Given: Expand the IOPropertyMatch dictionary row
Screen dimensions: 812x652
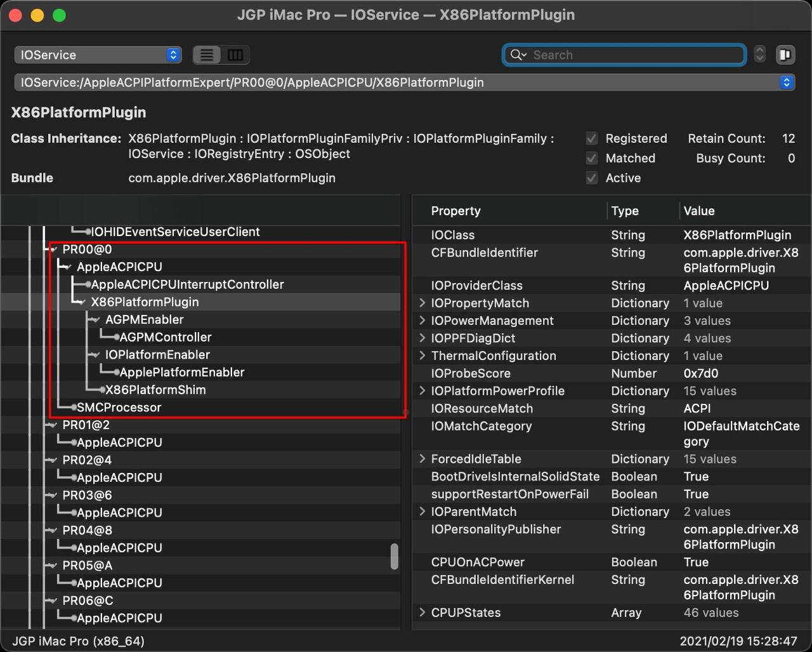Looking at the screenshot, I should tap(422, 303).
